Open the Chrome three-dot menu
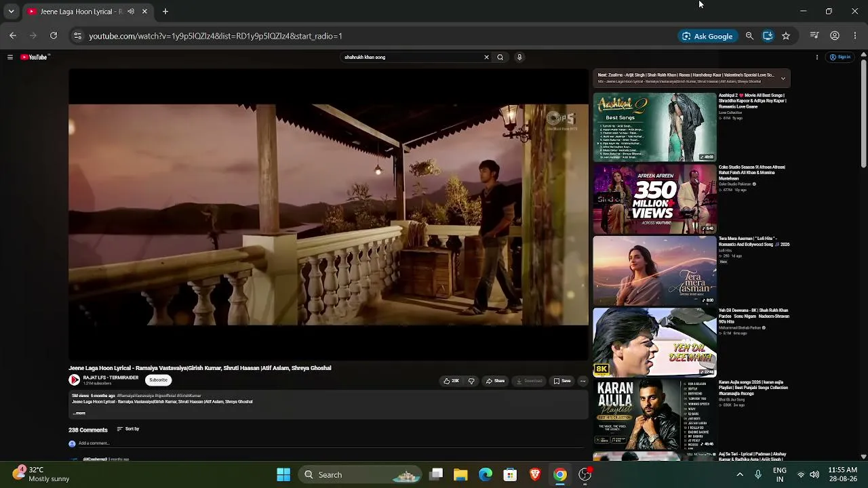The image size is (868, 488). [x=855, y=36]
